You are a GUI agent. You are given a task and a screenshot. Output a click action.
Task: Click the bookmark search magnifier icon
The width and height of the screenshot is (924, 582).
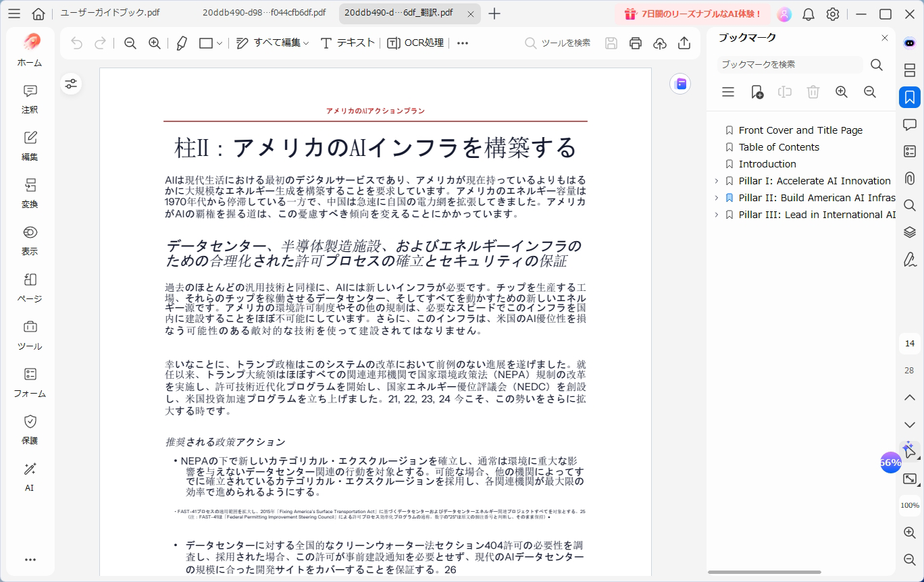pos(877,65)
